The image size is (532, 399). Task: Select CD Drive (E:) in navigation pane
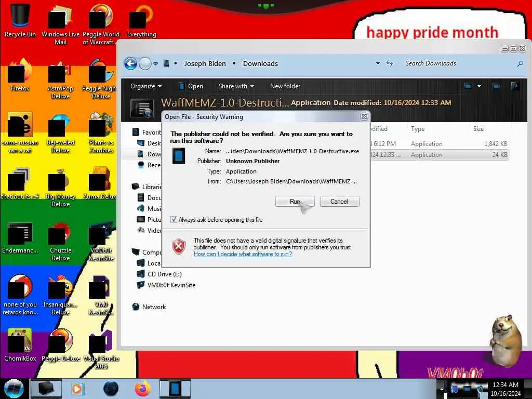(164, 274)
